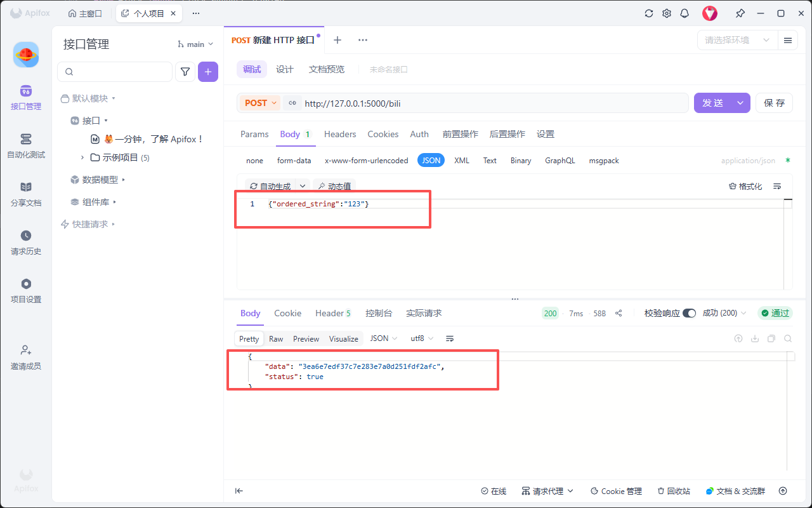Open the 请求历史 history panel
The height and width of the screenshot is (508, 812).
click(x=26, y=242)
